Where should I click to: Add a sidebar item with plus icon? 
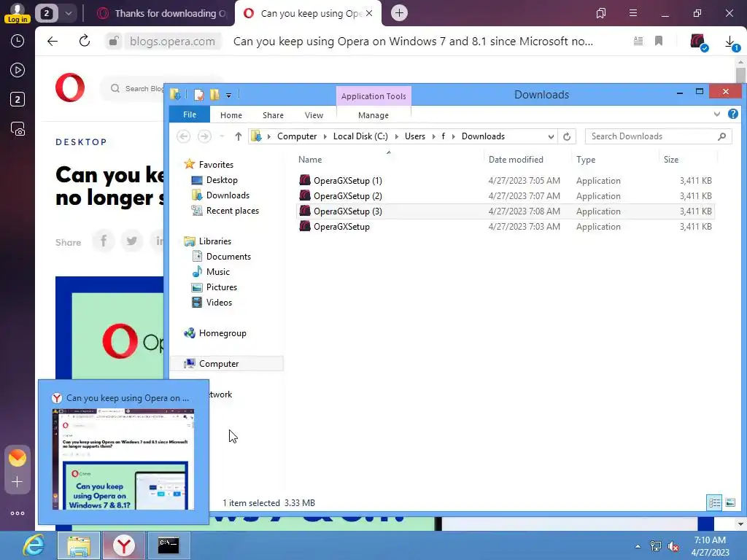[x=18, y=482]
